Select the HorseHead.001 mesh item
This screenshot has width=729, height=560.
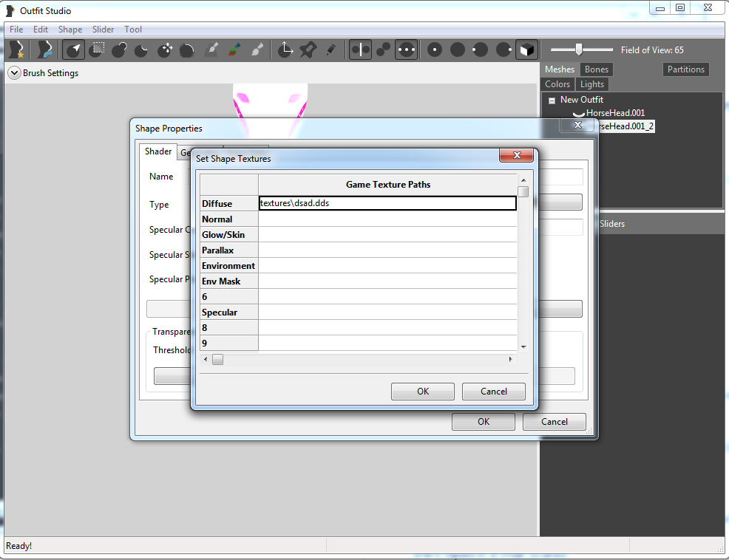coord(615,113)
